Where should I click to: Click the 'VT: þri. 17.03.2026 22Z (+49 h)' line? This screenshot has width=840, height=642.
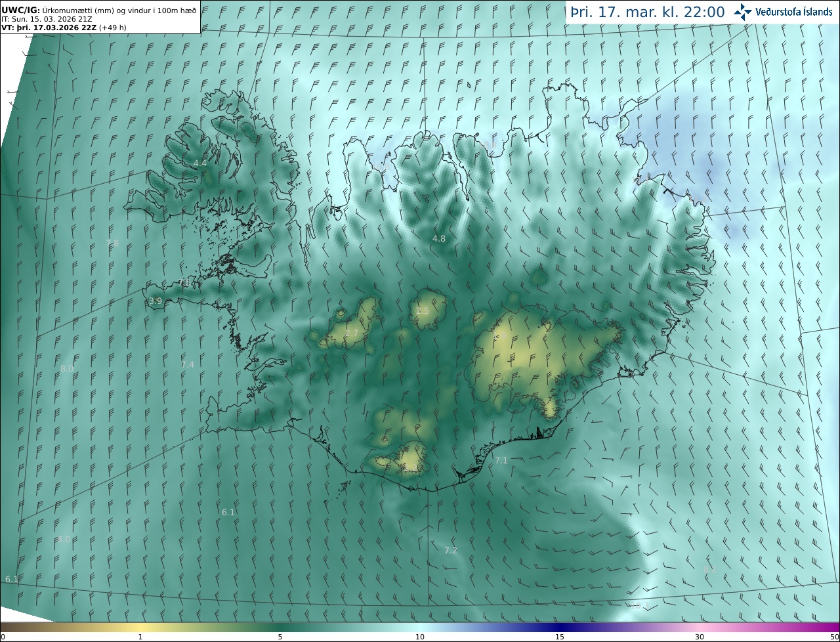click(64, 28)
